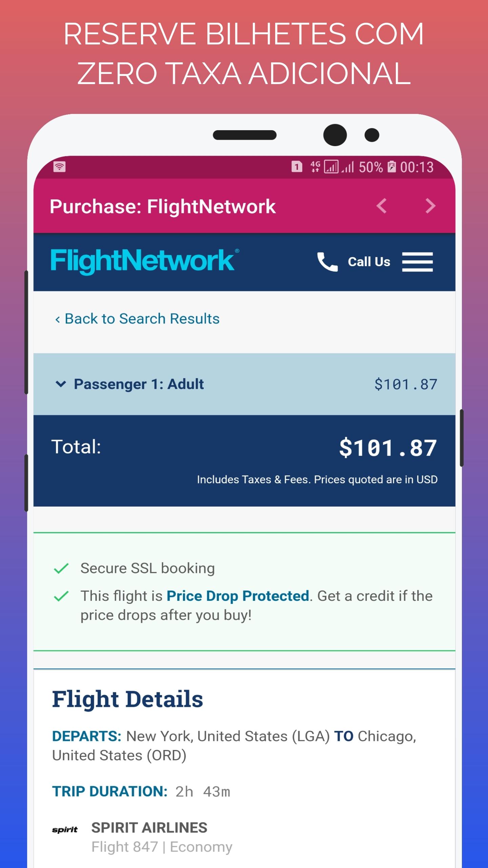The height and width of the screenshot is (868, 488).
Task: Tap the SIM card 1 status icon
Action: pos(297,166)
